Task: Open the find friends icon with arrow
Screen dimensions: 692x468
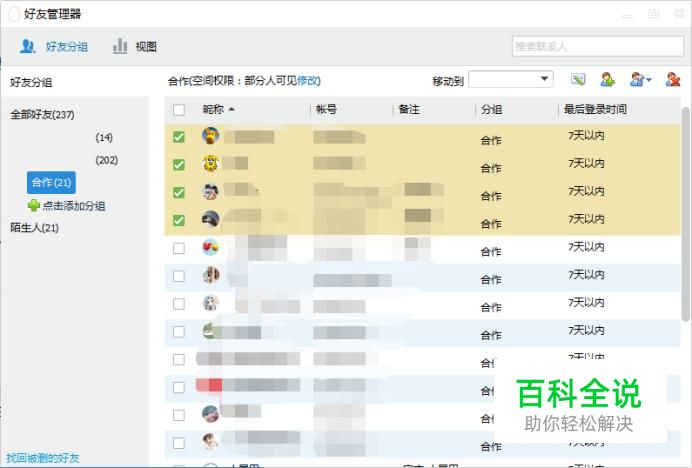Action: 640,79
